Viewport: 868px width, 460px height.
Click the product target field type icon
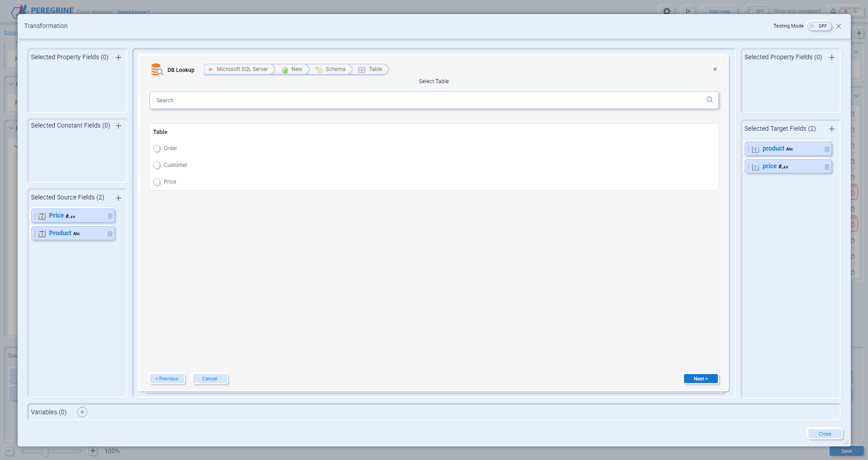click(755, 149)
